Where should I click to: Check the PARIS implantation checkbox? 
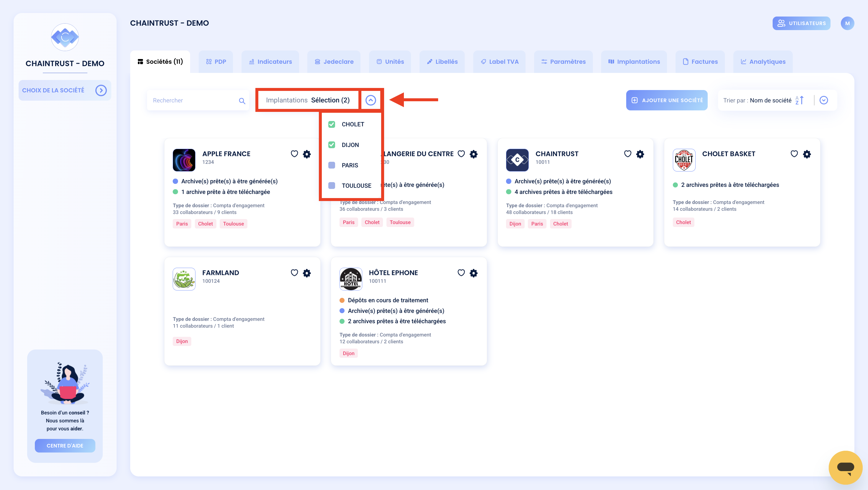332,165
